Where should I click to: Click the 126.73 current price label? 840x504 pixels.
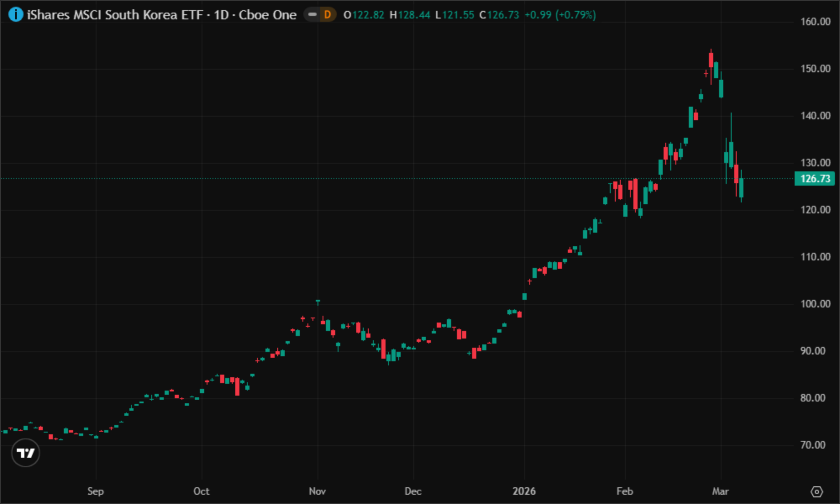point(815,178)
